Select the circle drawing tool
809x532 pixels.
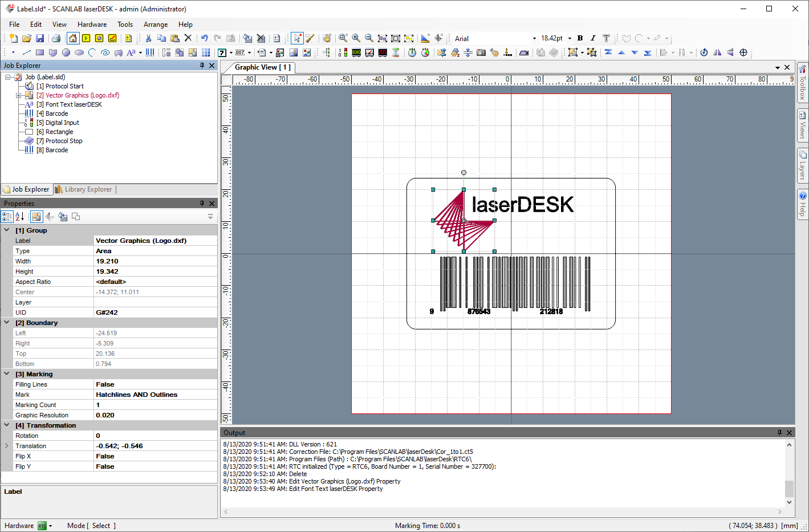click(x=66, y=52)
